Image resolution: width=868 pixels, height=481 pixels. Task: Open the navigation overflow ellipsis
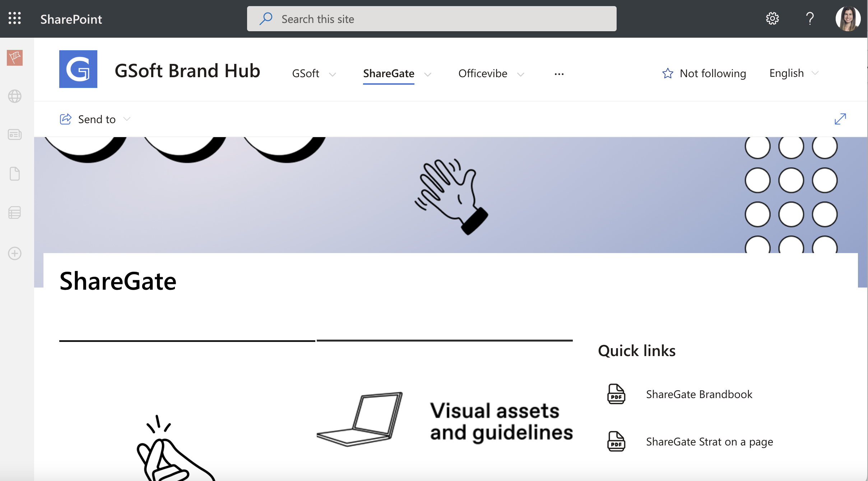[559, 74]
